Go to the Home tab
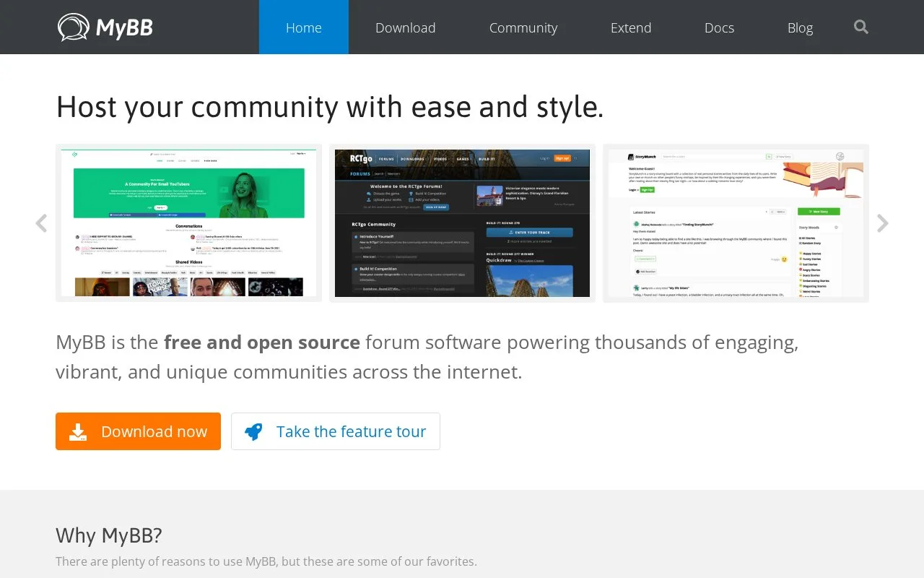924x578 pixels. (x=304, y=27)
